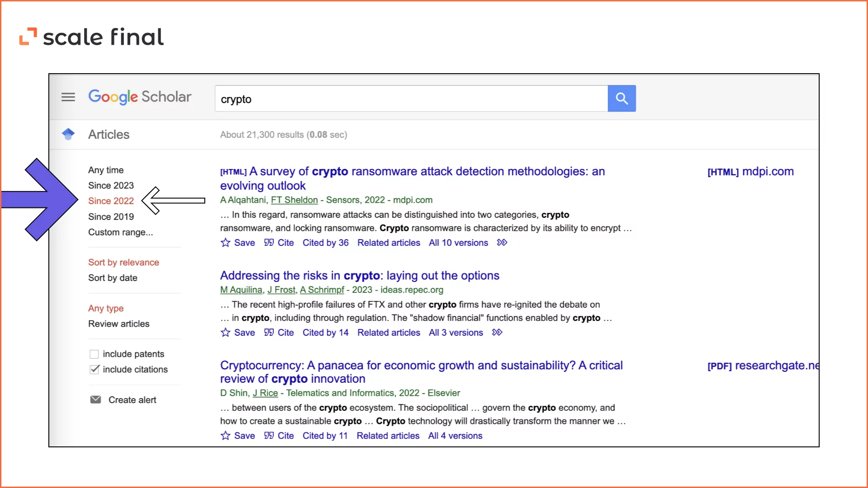Click Save star icon for ransomware survey
868x488 pixels.
(225, 243)
